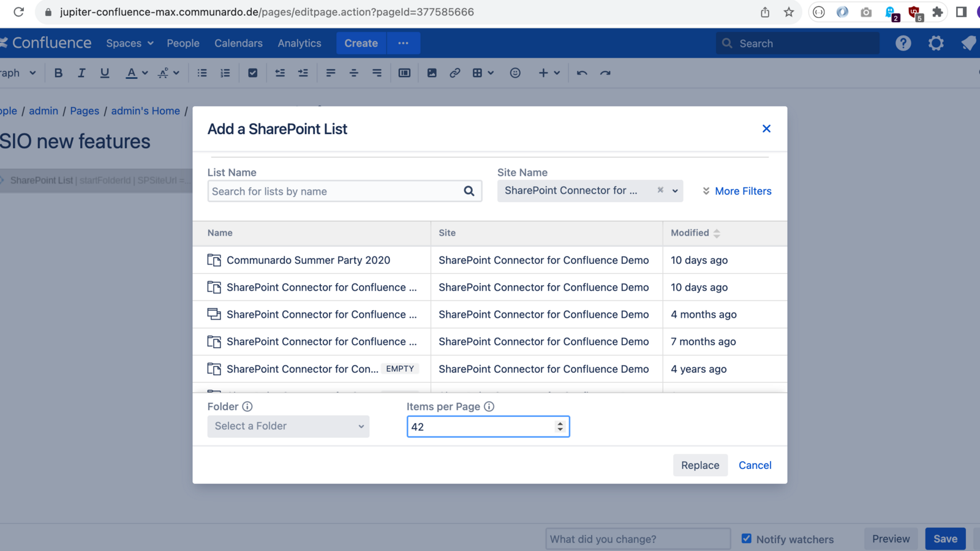Click the Folder info icon

point(247,407)
